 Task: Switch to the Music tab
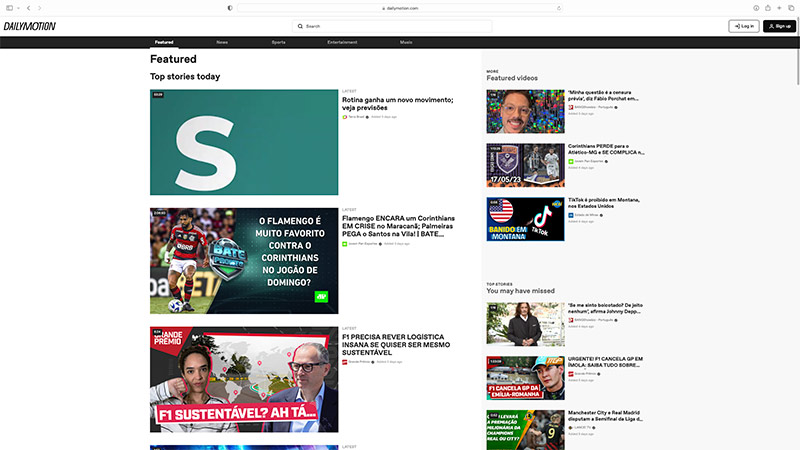(x=406, y=42)
